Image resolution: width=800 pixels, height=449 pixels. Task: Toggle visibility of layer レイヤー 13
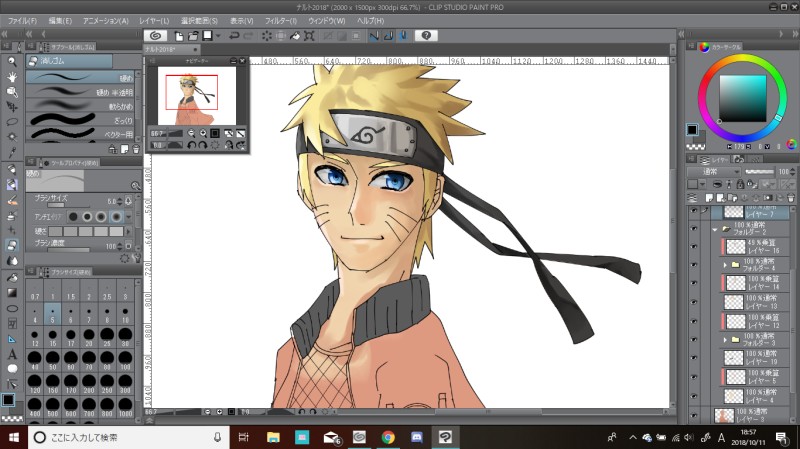(693, 302)
